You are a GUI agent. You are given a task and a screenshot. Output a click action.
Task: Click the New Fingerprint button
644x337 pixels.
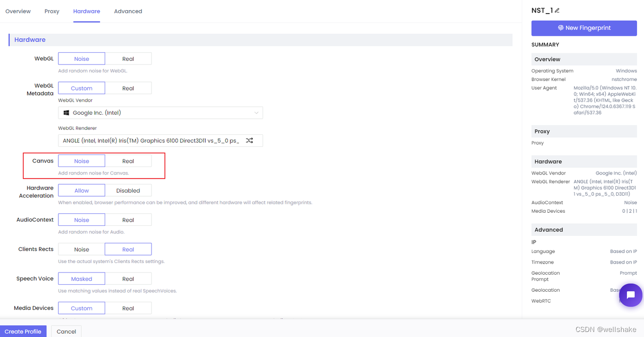584,28
